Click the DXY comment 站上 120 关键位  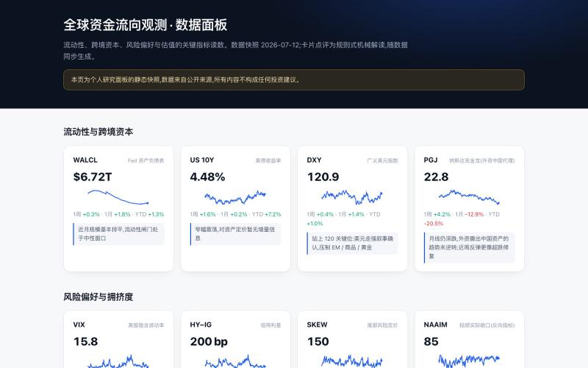click(352, 243)
